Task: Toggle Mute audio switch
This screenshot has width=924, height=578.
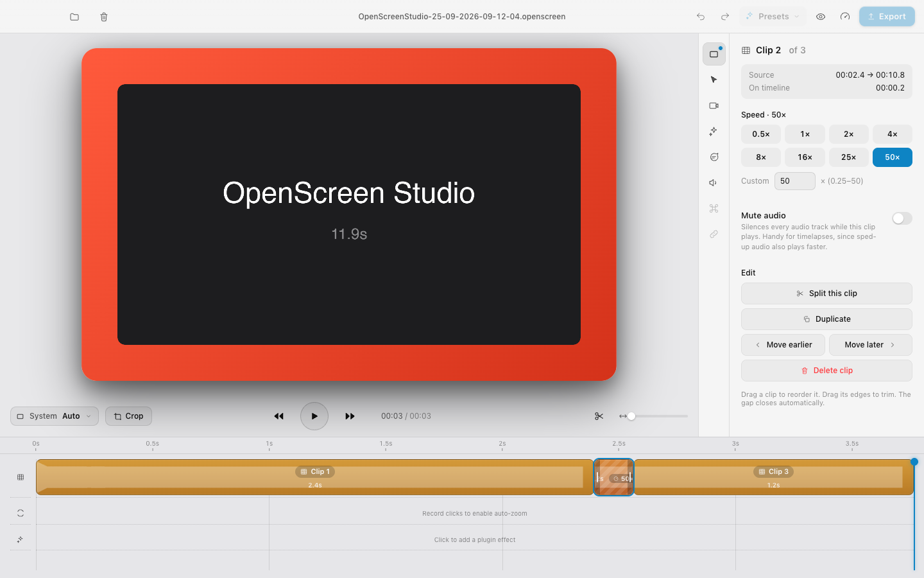Action: pyautogui.click(x=902, y=218)
